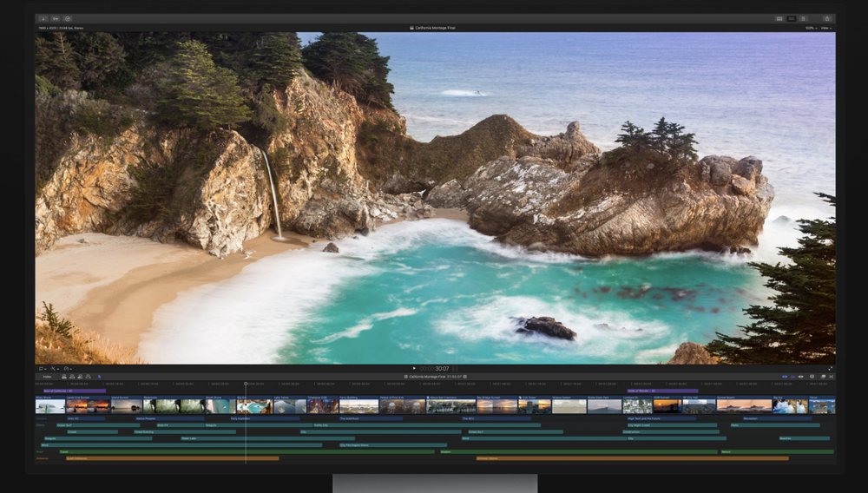
Task: Select the SF City Hall clip
Action: (699, 405)
